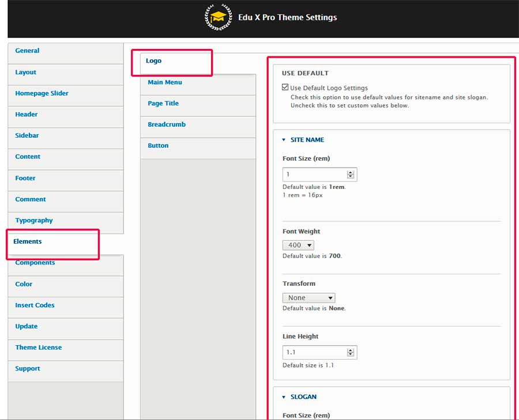Collapse the Site Name section
The image size is (519, 420).
click(307, 140)
